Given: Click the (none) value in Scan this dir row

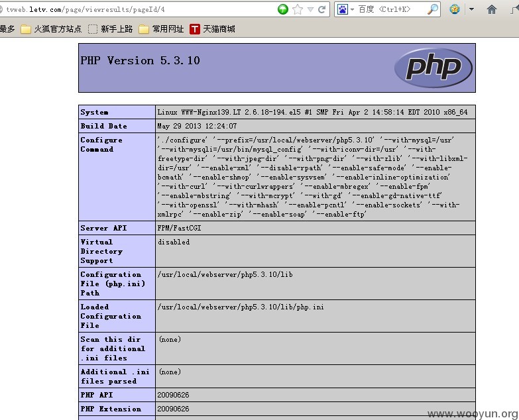Looking at the screenshot, I should (170, 339).
